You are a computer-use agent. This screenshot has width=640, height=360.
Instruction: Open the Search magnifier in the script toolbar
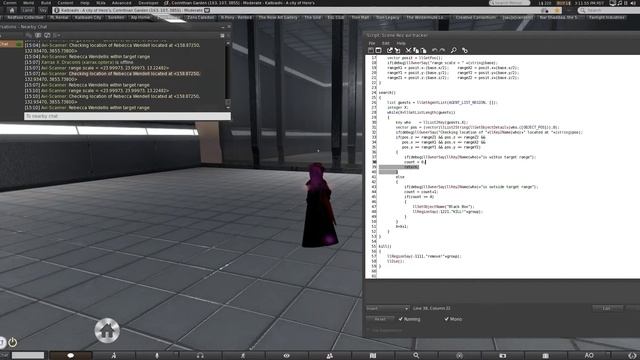(x=453, y=50)
